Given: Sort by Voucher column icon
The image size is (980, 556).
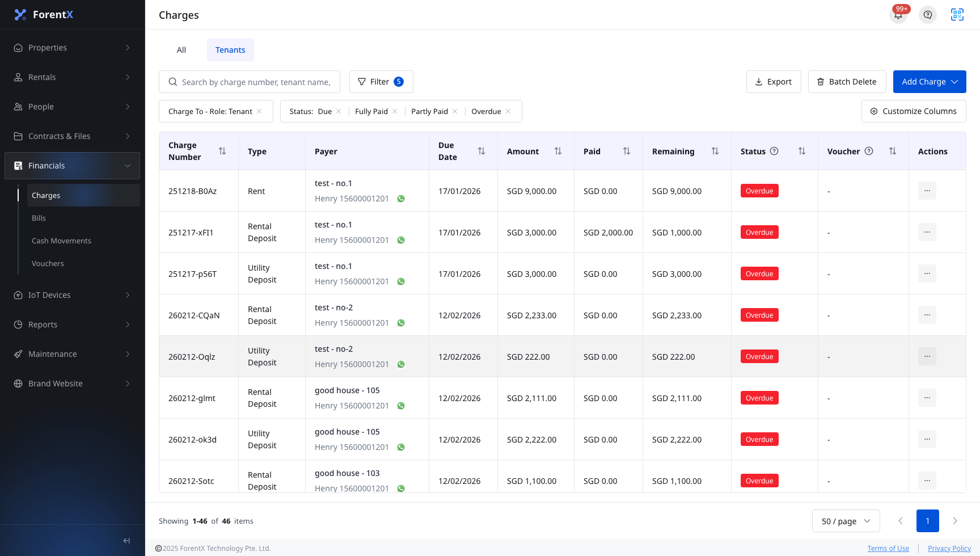Looking at the screenshot, I should [x=893, y=151].
